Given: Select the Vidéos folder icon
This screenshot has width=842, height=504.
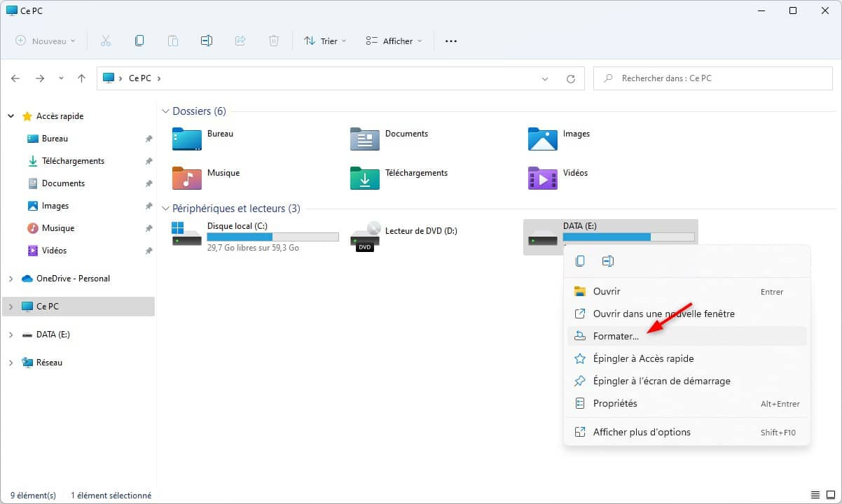Looking at the screenshot, I should [x=543, y=178].
